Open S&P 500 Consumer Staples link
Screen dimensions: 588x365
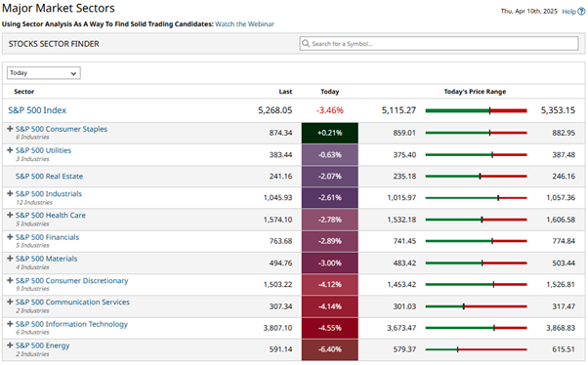coord(62,129)
